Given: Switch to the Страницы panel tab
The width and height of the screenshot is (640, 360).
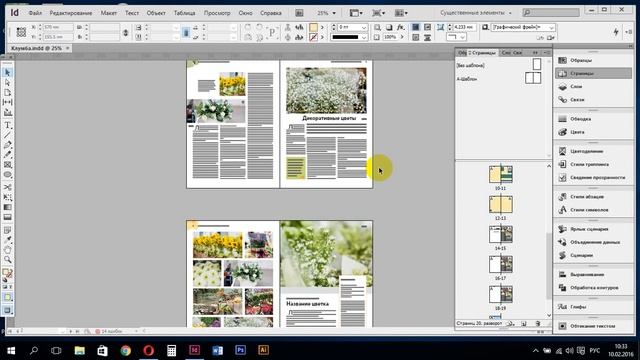Looking at the screenshot, I should point(482,53).
